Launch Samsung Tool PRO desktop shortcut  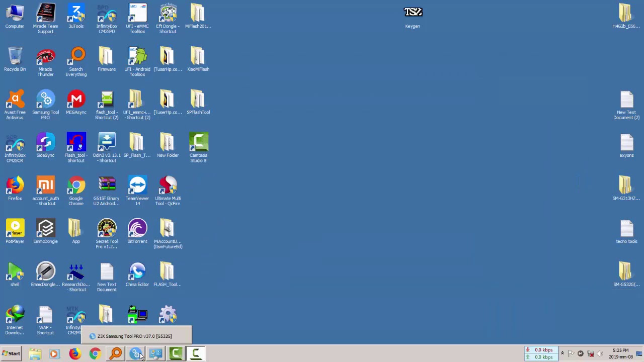click(x=45, y=105)
